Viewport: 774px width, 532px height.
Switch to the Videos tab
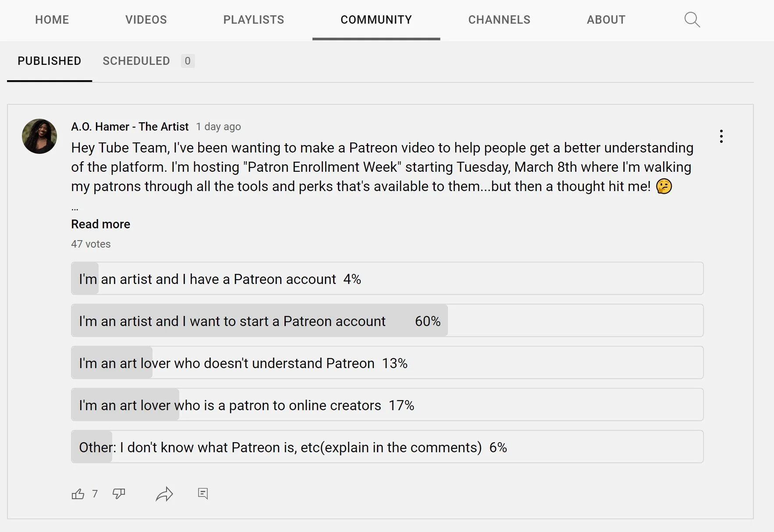[x=146, y=20]
